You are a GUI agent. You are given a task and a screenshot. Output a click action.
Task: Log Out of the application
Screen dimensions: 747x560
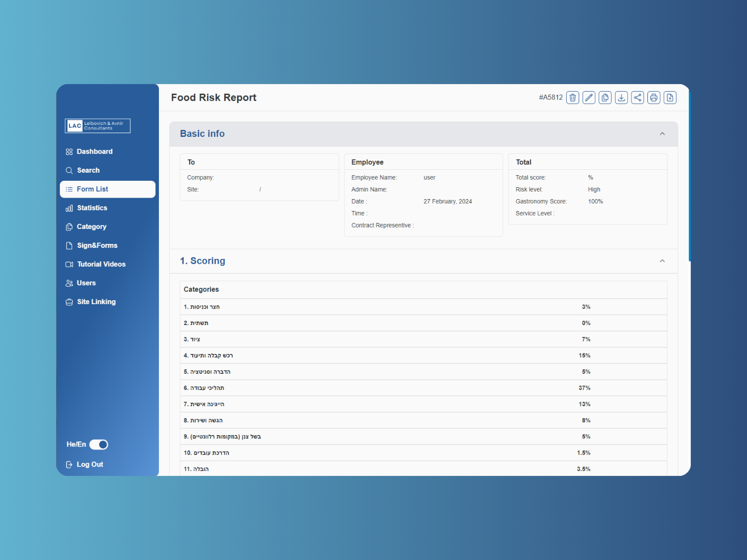pyautogui.click(x=90, y=464)
